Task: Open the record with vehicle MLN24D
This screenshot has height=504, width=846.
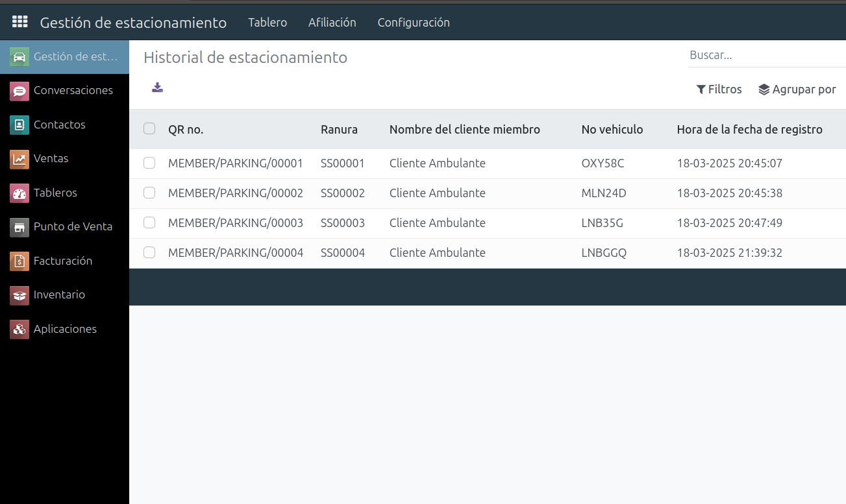Action: tap(604, 193)
